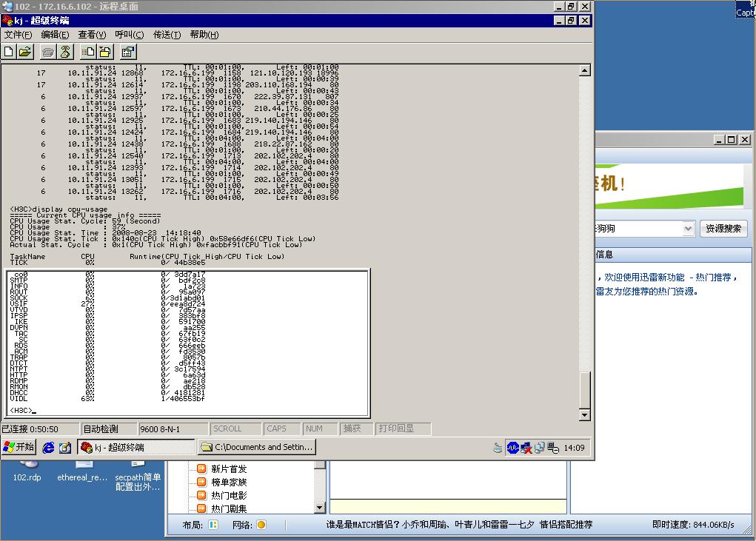Click the orange network status icon
756x541 pixels.
tap(261, 525)
